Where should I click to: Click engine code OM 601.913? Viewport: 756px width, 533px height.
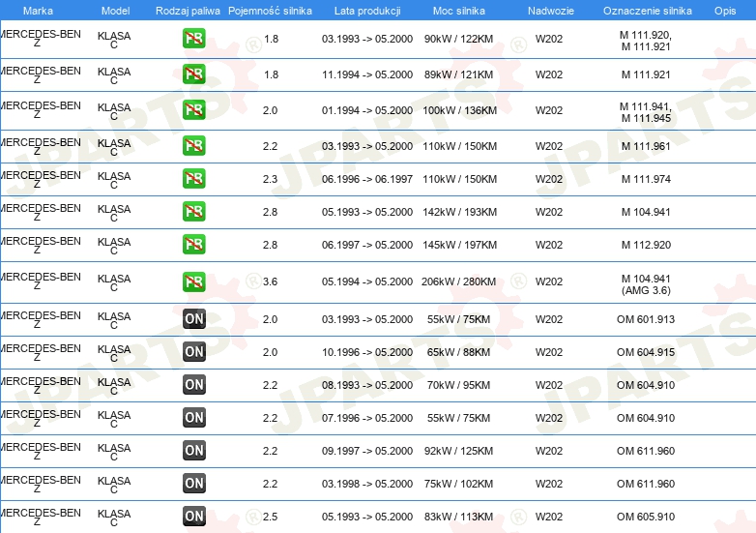pos(646,319)
